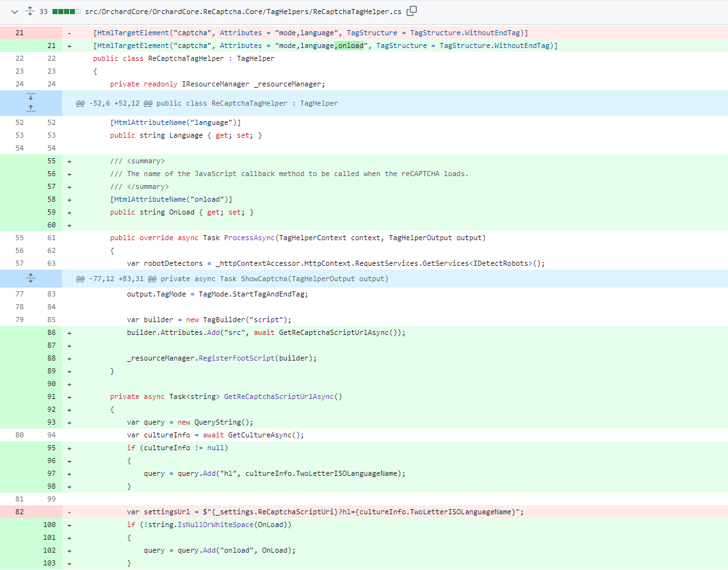
Task: Click 'private async Task<string> GetReCaptchaScriptUrlAsync()' line
Action: 226,396
